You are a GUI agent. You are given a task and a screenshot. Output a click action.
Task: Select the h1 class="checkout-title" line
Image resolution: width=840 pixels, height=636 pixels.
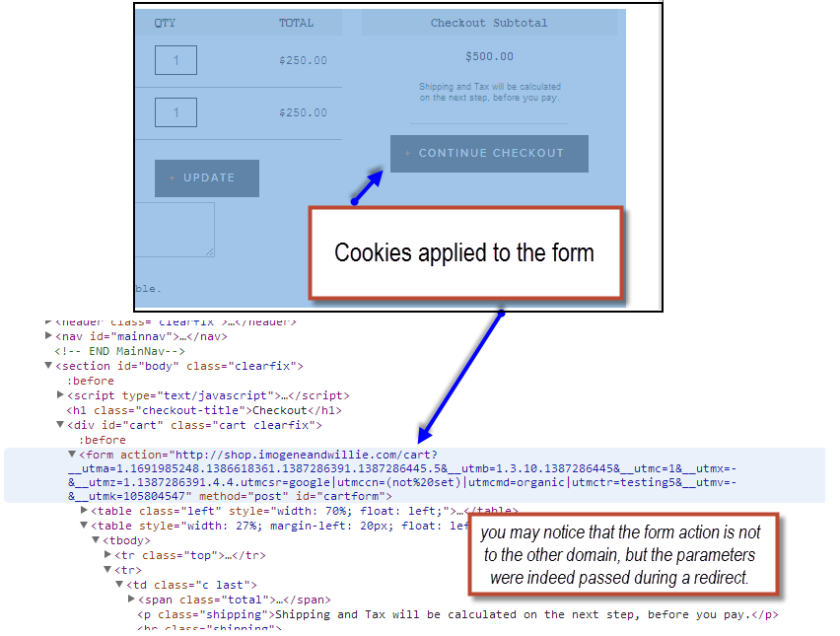coord(204,410)
